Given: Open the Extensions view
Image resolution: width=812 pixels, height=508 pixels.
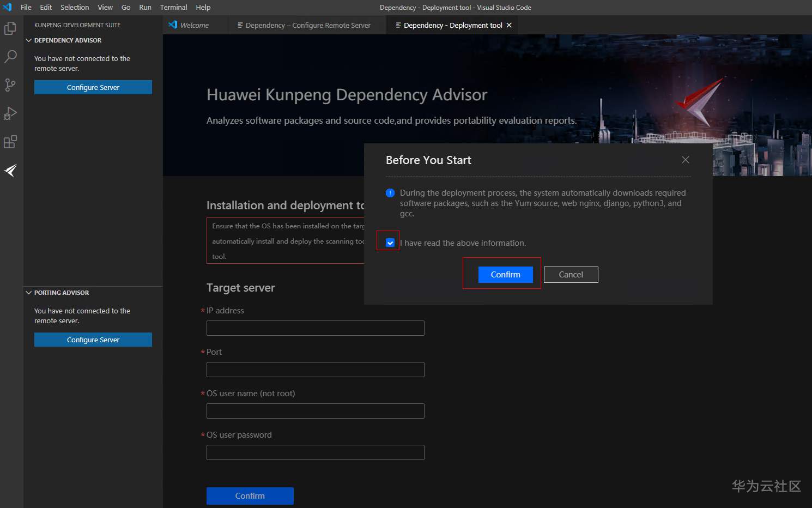Looking at the screenshot, I should tap(10, 142).
